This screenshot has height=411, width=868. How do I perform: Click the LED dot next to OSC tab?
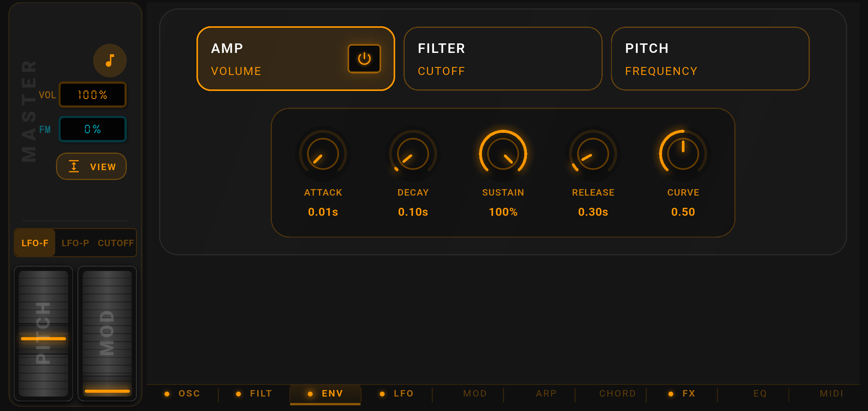[x=167, y=394]
